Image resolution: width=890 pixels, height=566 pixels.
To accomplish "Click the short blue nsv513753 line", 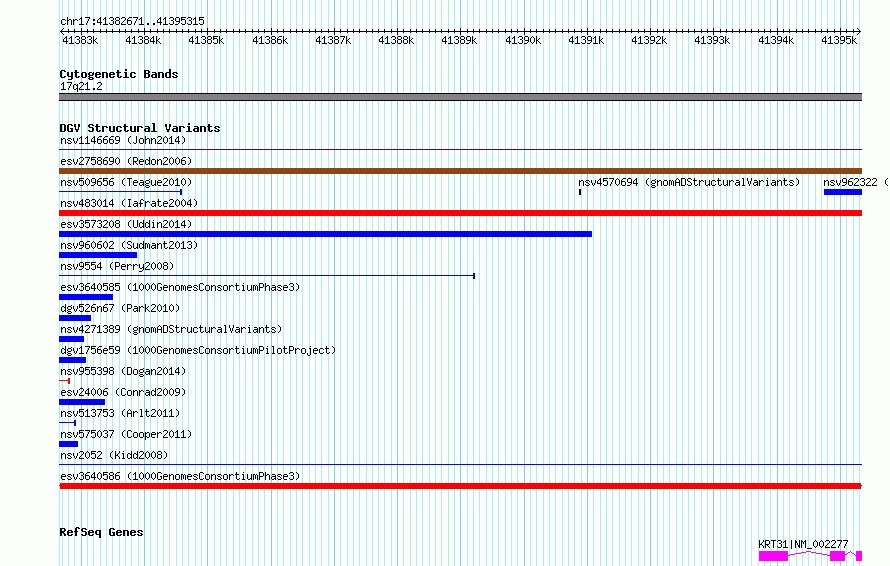I will click(x=68, y=423).
